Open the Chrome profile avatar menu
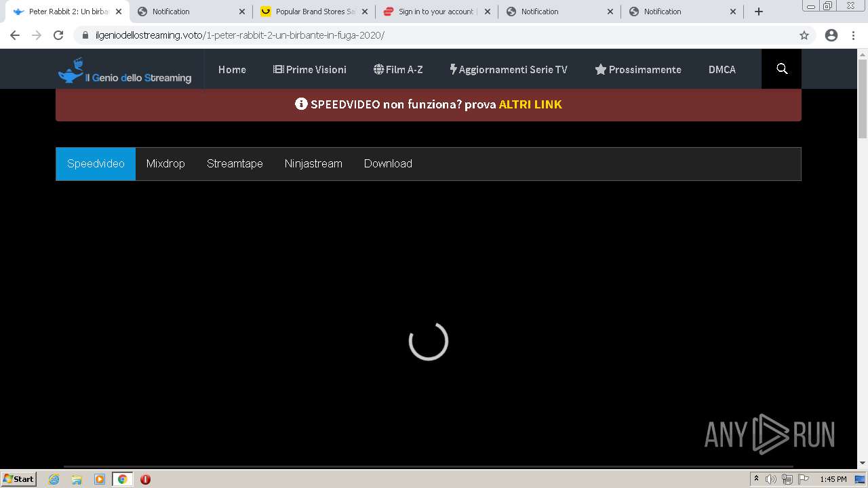 coord(831,35)
